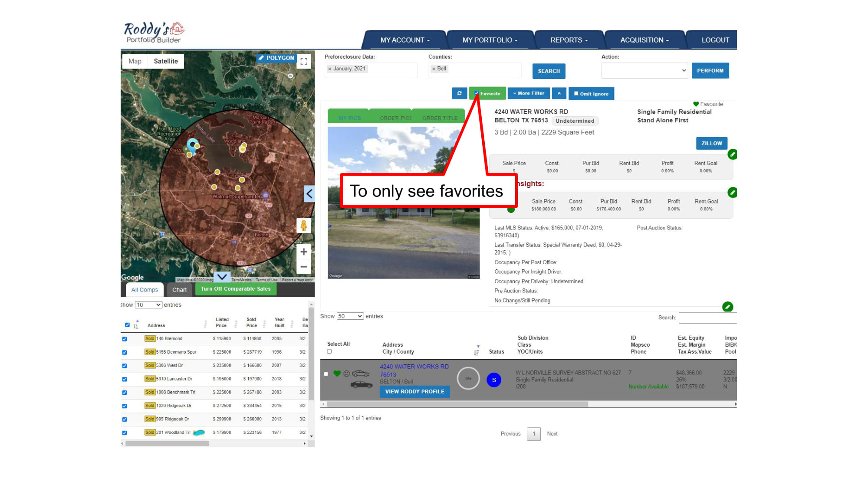Open the My Portfolio menu
This screenshot has height=488, width=868.
(490, 40)
